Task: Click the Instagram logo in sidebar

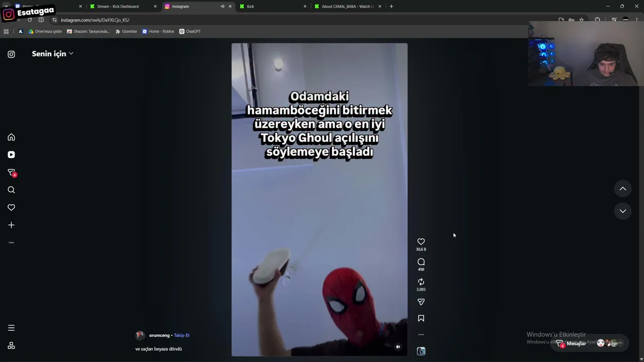Action: [x=11, y=54]
